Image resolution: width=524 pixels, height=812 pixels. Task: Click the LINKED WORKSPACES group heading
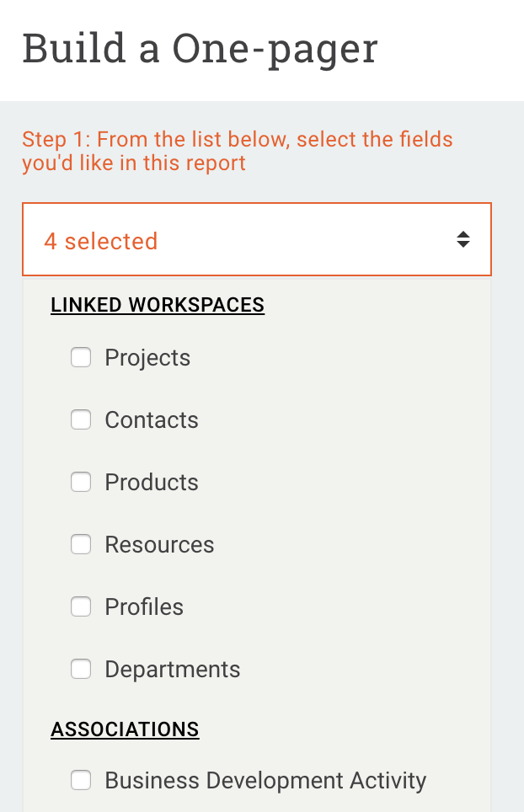158,305
